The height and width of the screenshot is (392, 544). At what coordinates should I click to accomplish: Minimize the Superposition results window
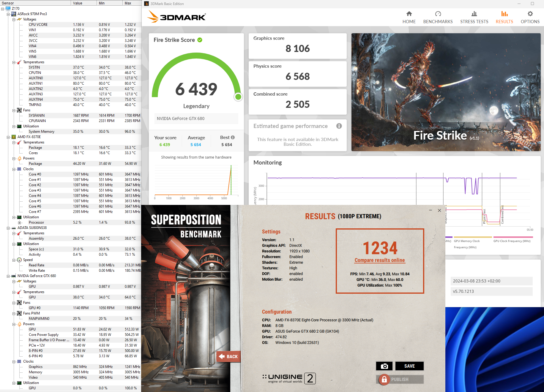click(431, 210)
